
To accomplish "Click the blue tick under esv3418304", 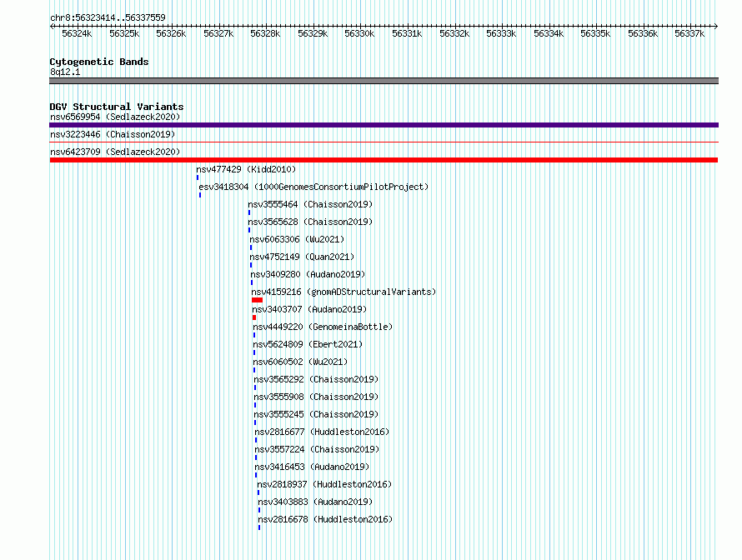I will [x=200, y=195].
